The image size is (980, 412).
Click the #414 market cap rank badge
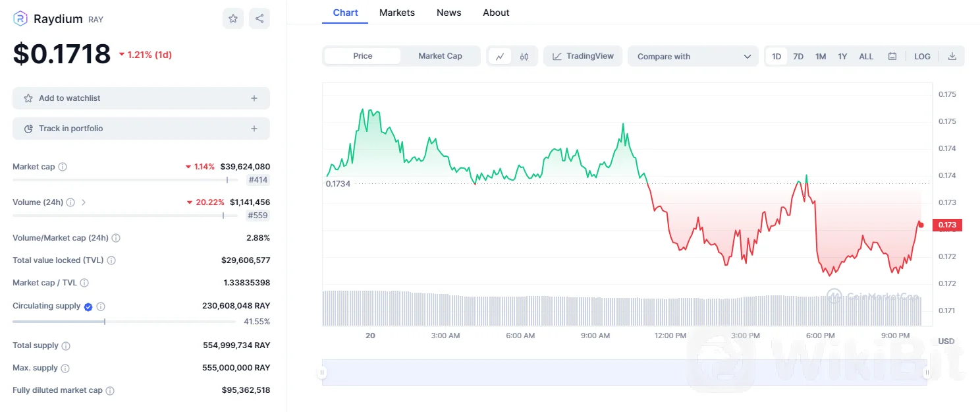(x=258, y=180)
